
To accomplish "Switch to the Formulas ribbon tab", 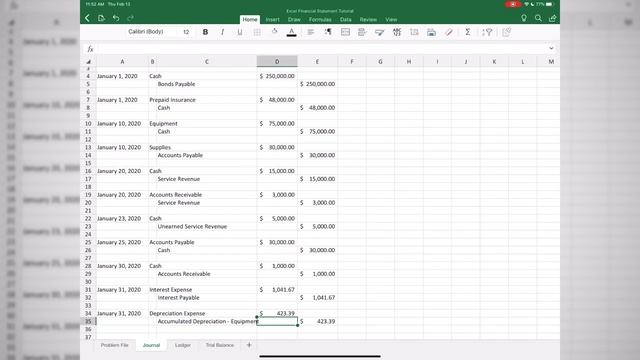I will [320, 19].
